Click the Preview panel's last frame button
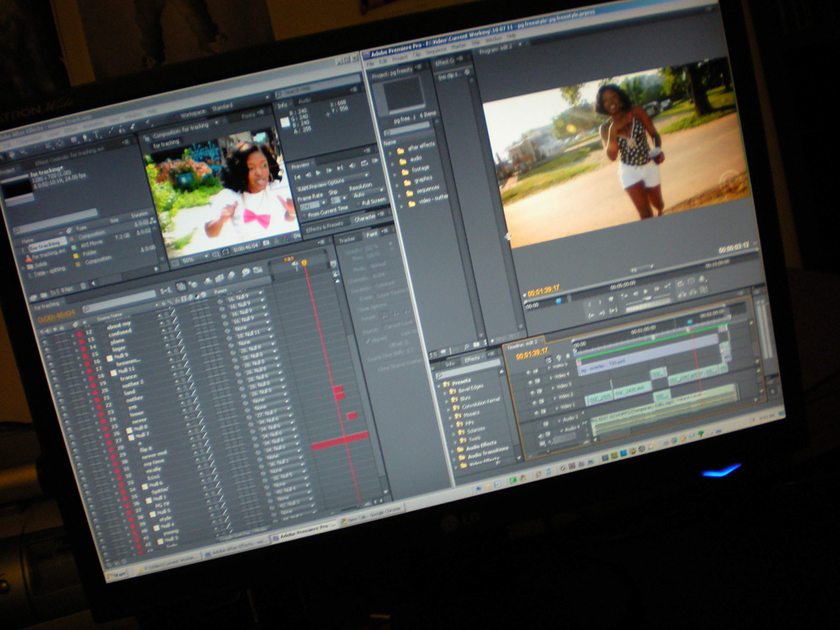 (340, 168)
